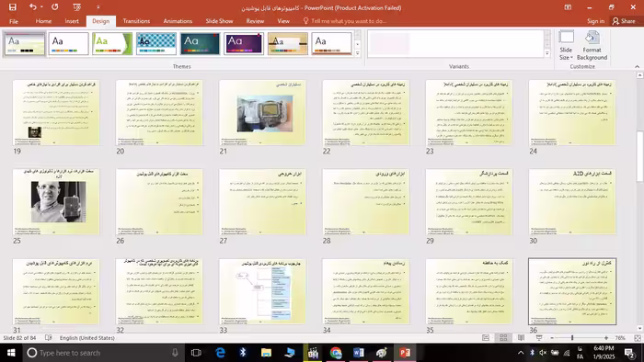Open Task View on taskbar
Screen dimensions: 644x362
196,353
